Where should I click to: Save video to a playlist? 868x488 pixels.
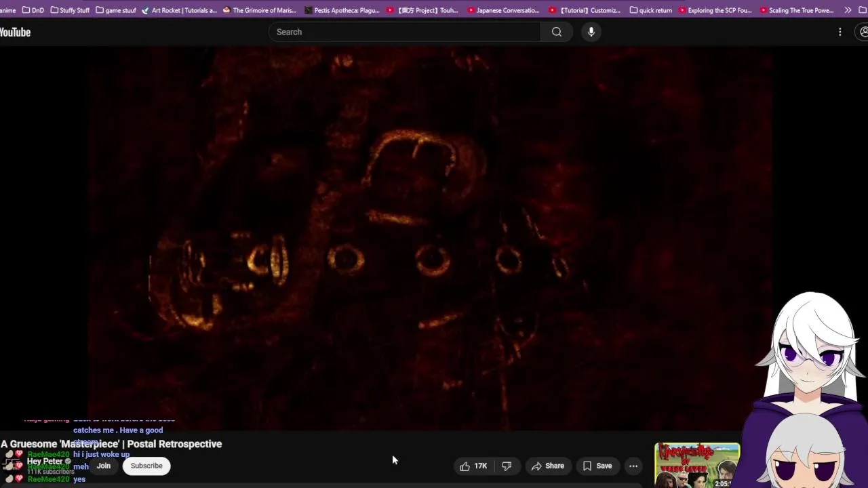(x=597, y=466)
